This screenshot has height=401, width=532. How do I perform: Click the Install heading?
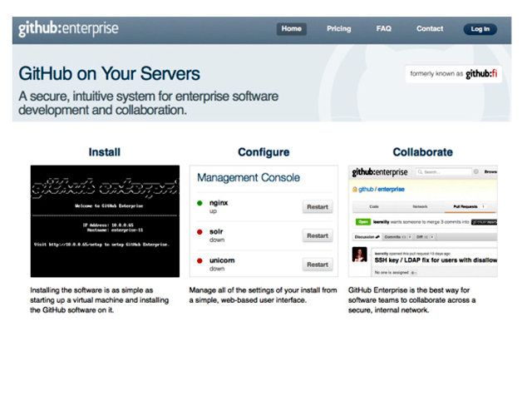coord(105,152)
